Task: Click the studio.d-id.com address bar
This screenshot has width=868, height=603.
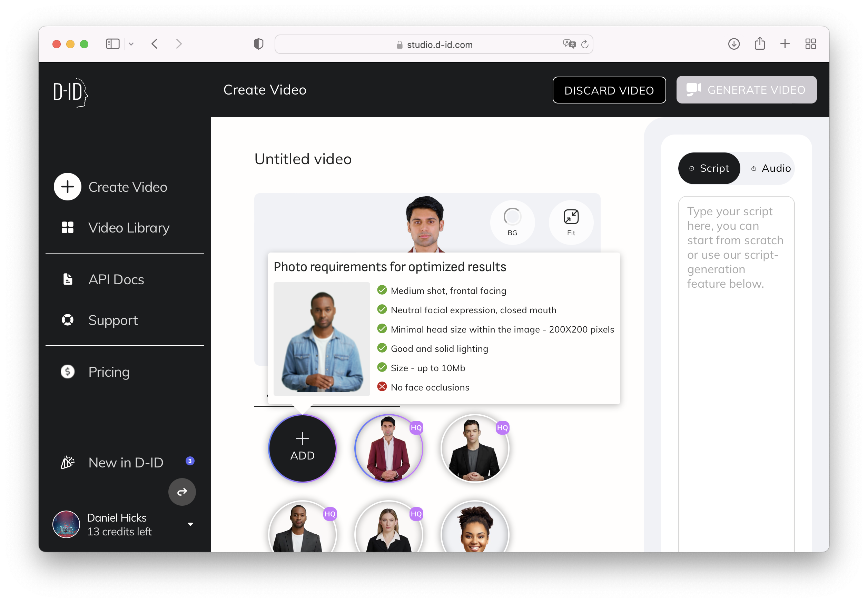Action: (433, 44)
